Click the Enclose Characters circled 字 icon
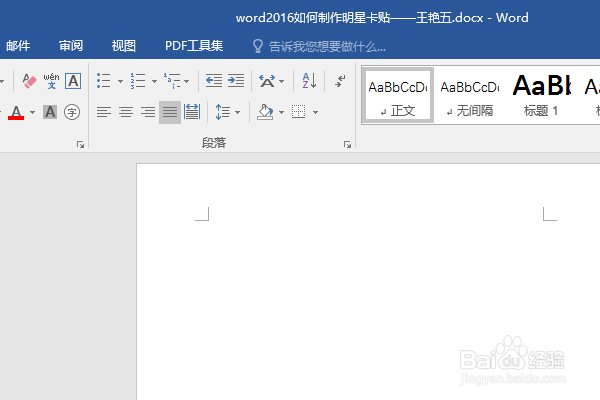The image size is (600, 400). pyautogui.click(x=72, y=112)
